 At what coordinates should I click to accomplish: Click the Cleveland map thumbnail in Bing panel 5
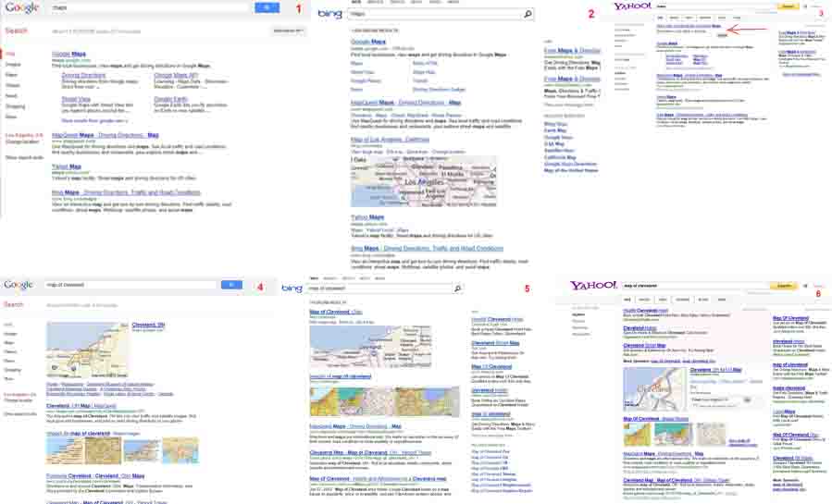pyautogui.click(x=370, y=347)
